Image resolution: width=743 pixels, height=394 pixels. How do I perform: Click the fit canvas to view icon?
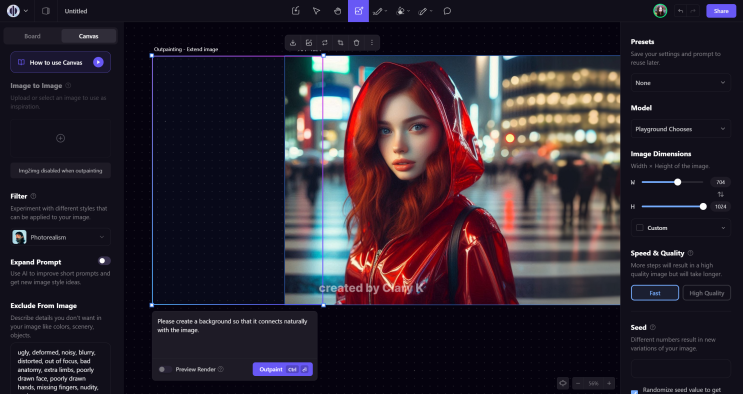tap(562, 383)
